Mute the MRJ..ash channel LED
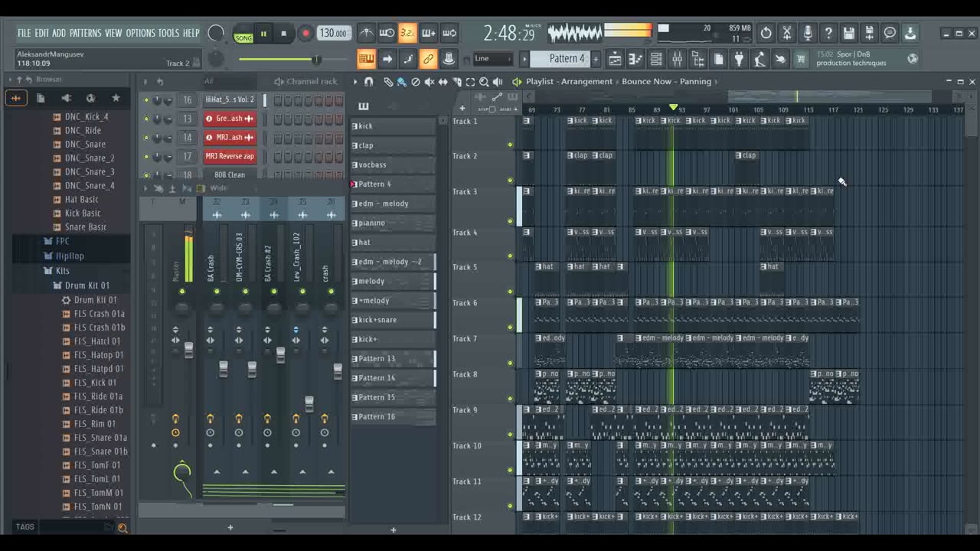980x551 pixels. pos(146,138)
